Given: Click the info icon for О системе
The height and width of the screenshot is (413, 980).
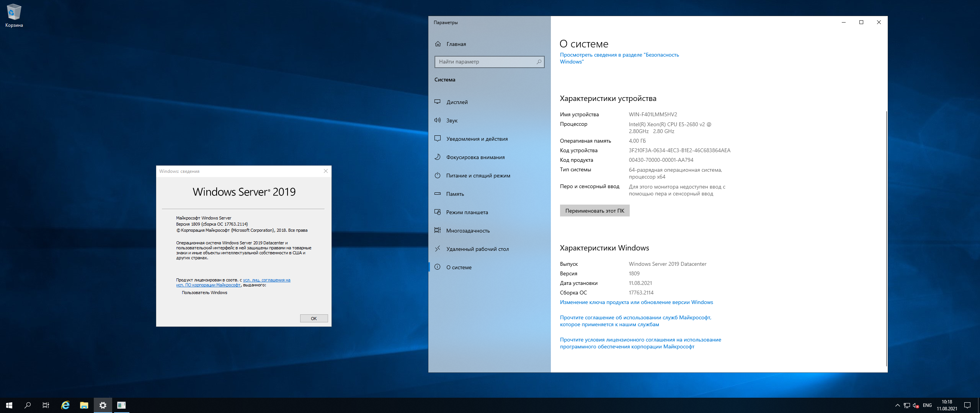Looking at the screenshot, I should [438, 267].
